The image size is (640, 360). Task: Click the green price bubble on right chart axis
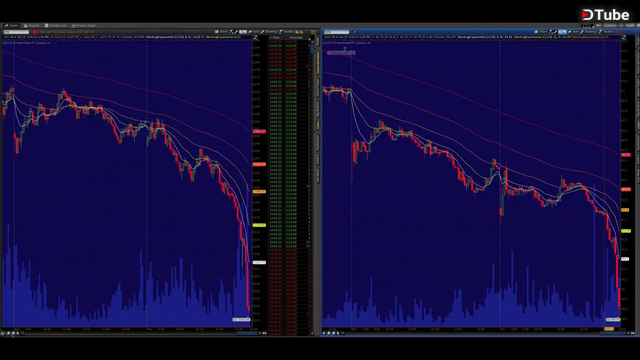coord(626,231)
